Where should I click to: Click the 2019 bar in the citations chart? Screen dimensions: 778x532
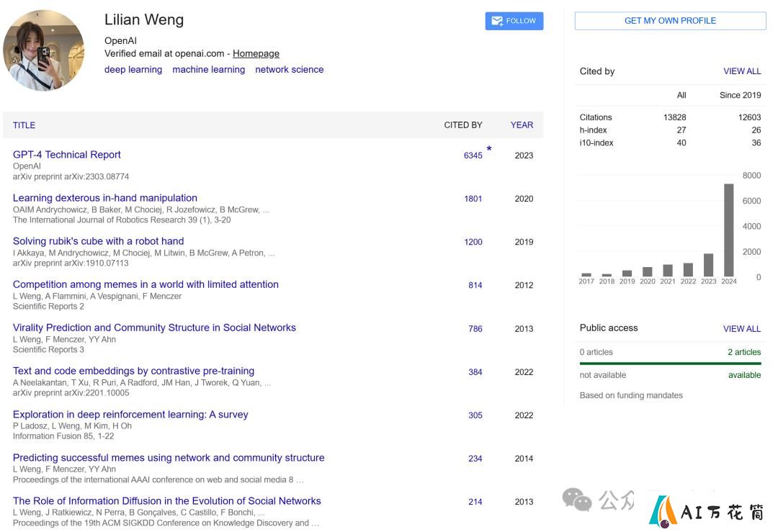pos(627,273)
